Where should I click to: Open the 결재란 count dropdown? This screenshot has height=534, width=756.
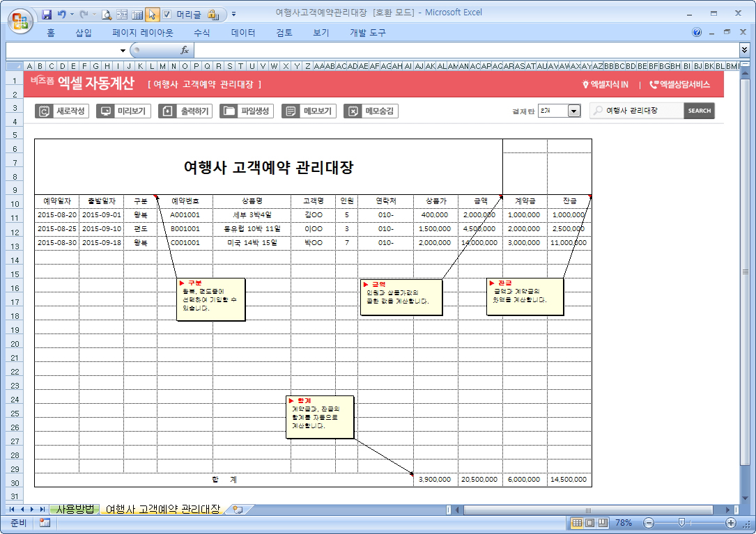click(573, 111)
